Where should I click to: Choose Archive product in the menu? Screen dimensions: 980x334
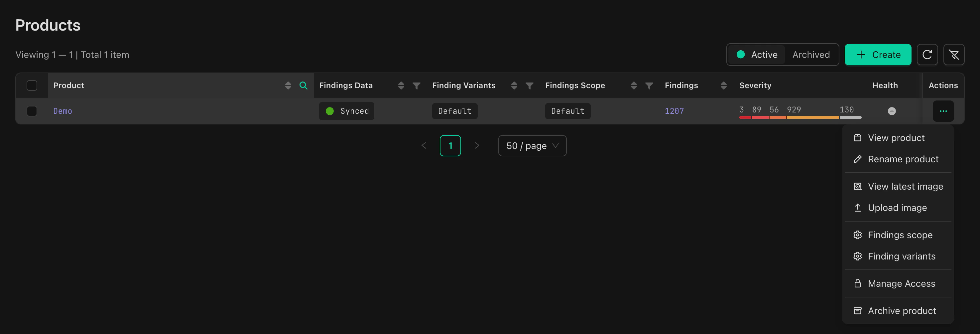[x=902, y=310]
